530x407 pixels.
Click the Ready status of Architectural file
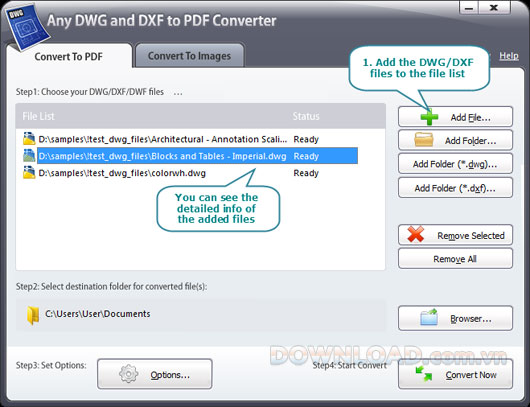coord(306,139)
